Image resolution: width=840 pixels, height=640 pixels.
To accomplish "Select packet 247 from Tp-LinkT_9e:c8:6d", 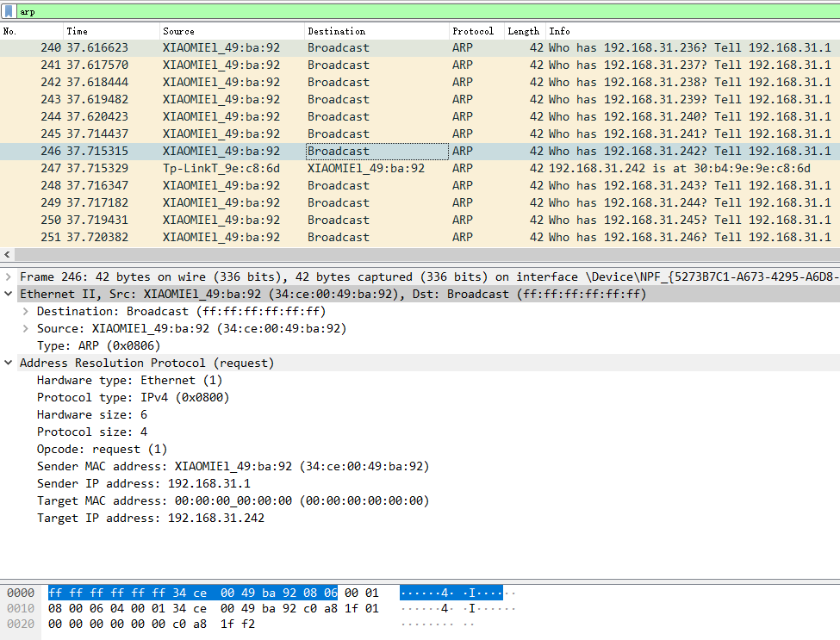I will tap(345, 168).
